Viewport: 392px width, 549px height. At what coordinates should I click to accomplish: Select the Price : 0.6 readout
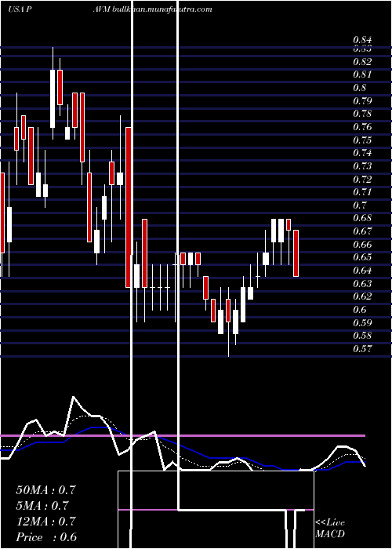[x=46, y=537]
